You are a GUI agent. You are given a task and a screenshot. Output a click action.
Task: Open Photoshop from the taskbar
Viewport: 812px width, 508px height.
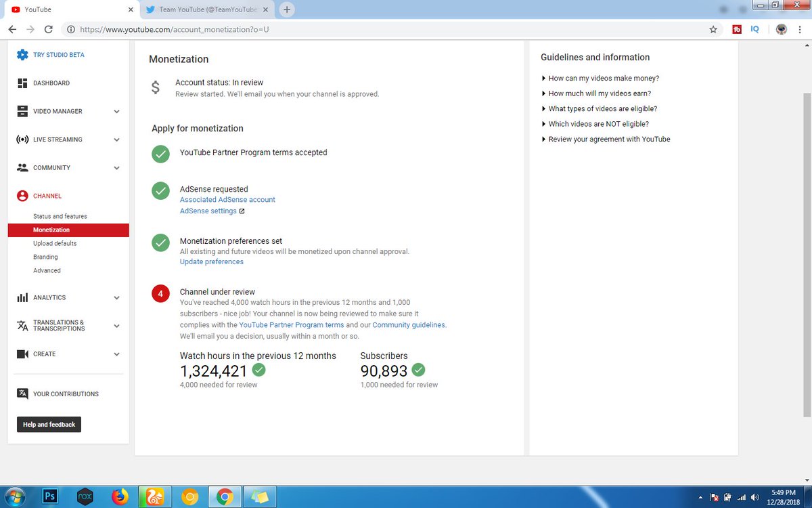pos(50,497)
